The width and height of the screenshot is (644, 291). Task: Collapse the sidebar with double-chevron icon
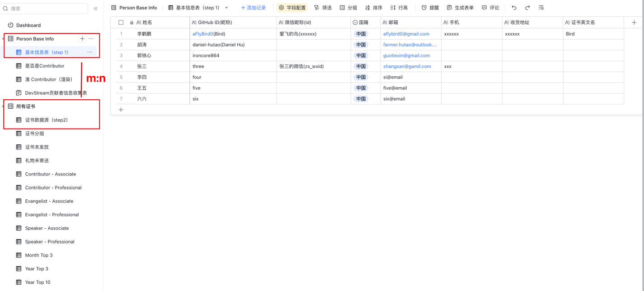click(96, 9)
